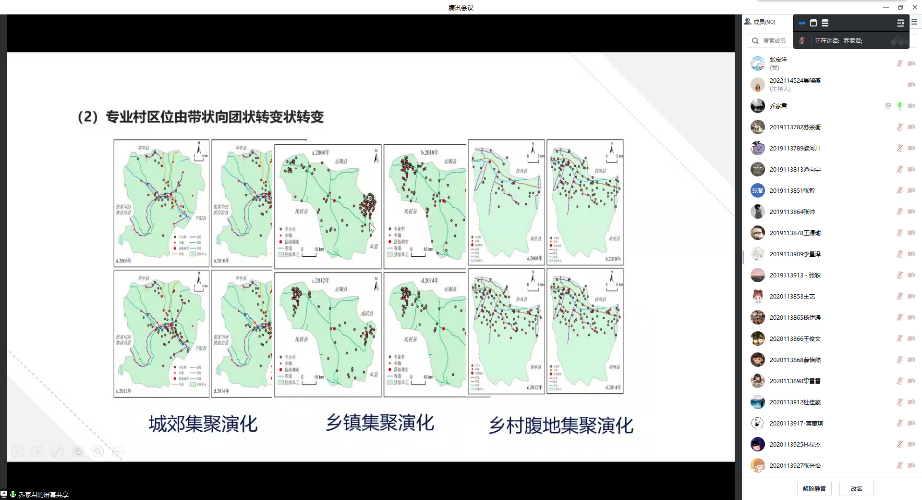
Task: Select the pen annotation tool on slide
Action: (56, 452)
